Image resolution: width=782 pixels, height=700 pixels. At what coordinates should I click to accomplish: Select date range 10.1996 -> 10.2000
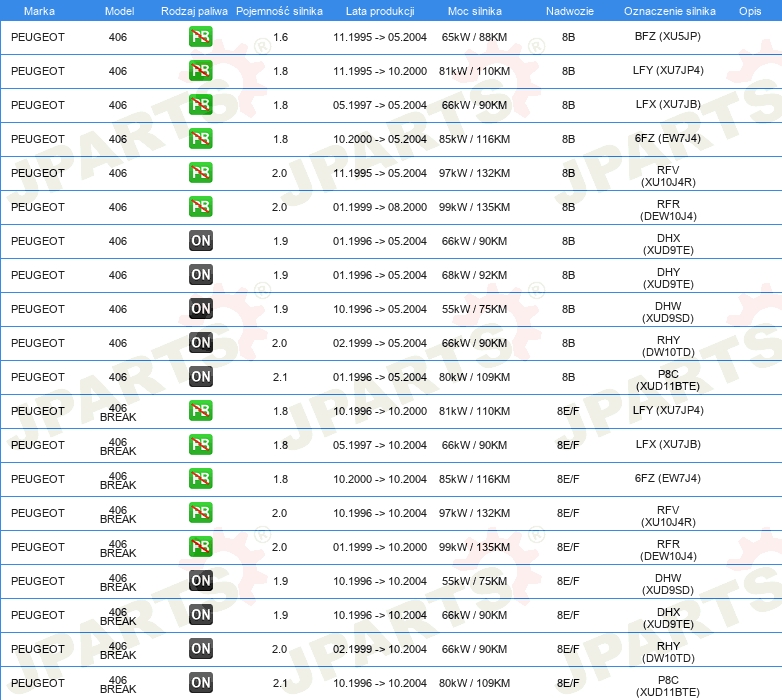(380, 411)
